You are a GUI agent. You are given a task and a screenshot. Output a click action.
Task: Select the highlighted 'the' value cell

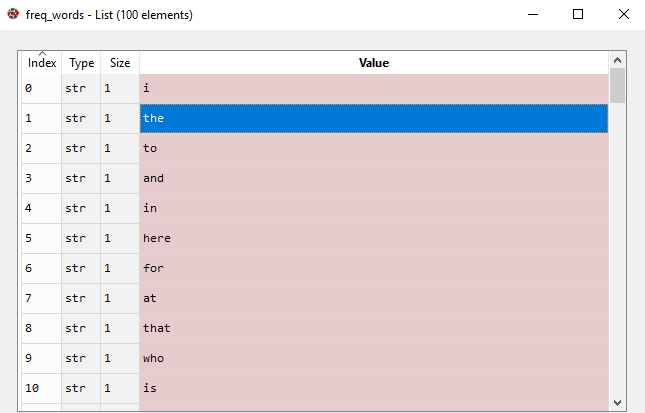point(374,118)
